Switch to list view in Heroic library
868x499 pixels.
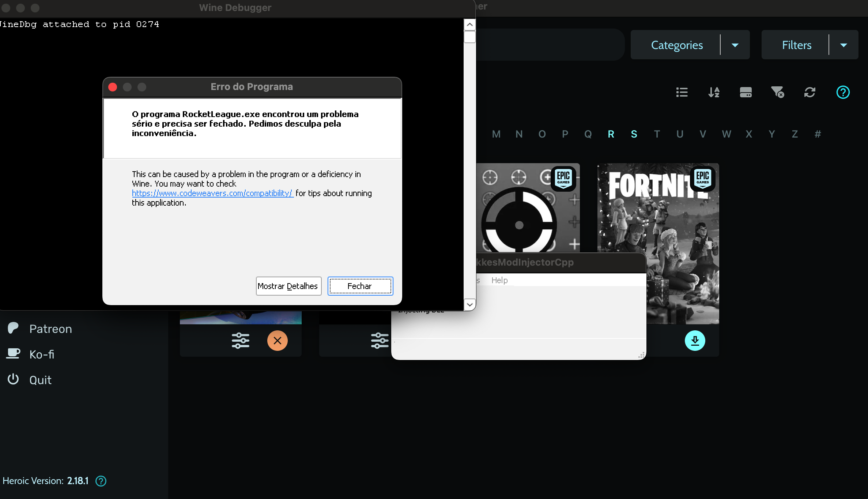click(682, 92)
